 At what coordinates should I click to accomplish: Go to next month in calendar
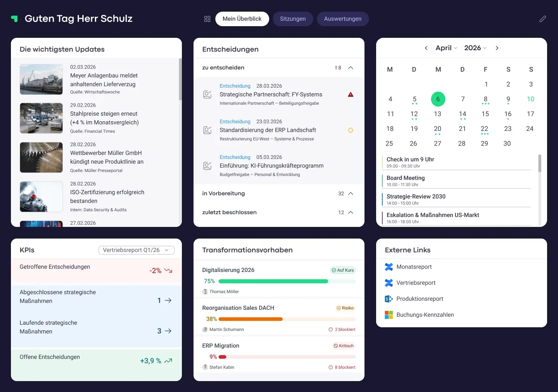coord(497,48)
